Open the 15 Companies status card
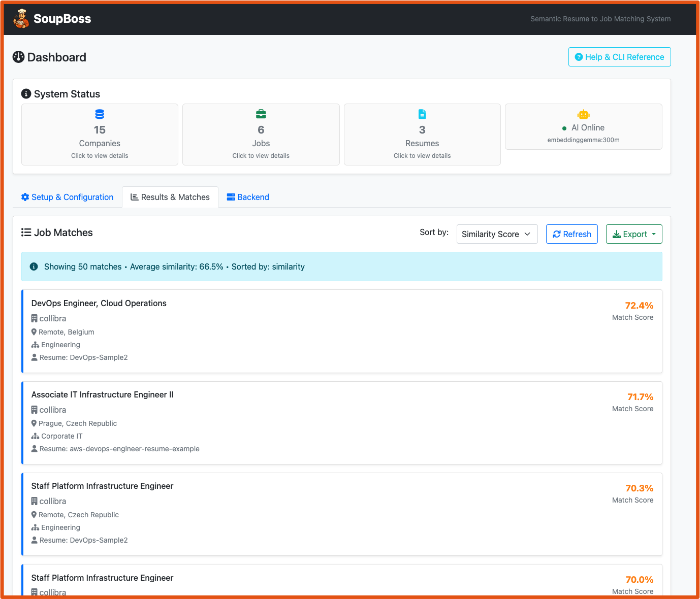 pos(100,135)
